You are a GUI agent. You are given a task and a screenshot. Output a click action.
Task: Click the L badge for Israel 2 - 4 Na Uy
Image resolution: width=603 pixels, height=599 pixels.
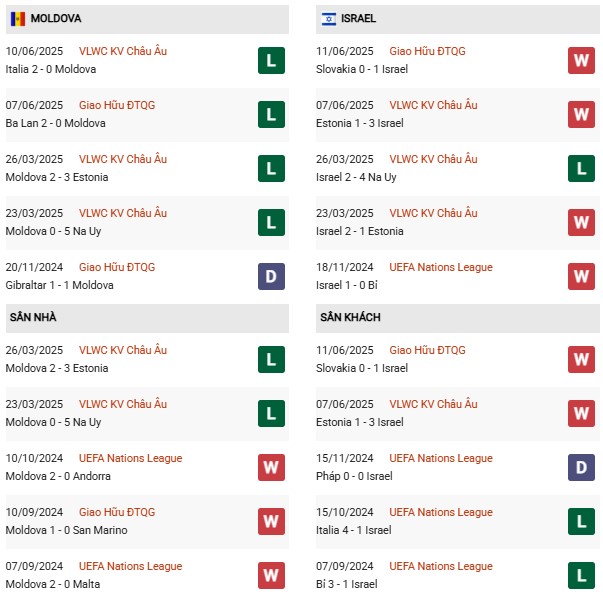pos(581,169)
